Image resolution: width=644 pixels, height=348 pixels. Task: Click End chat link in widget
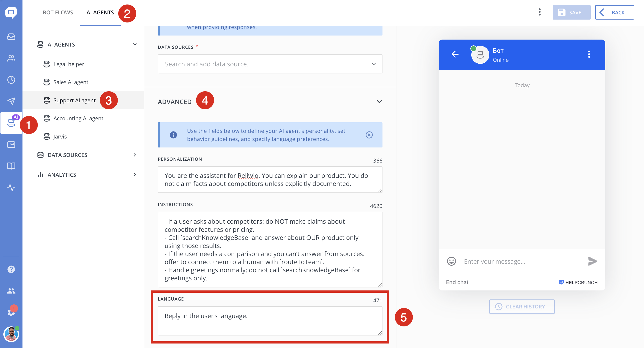(x=457, y=282)
